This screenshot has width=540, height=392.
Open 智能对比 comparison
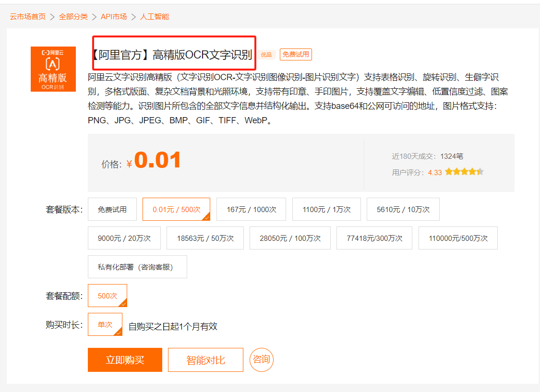point(205,360)
